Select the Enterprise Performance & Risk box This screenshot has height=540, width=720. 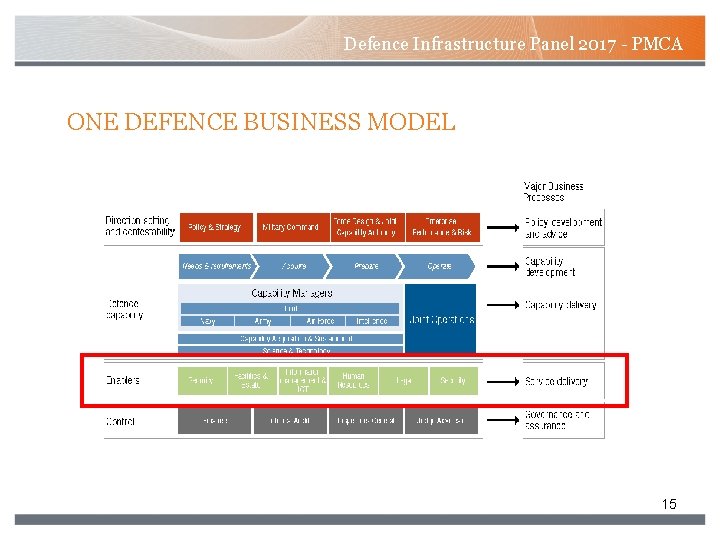click(443, 227)
